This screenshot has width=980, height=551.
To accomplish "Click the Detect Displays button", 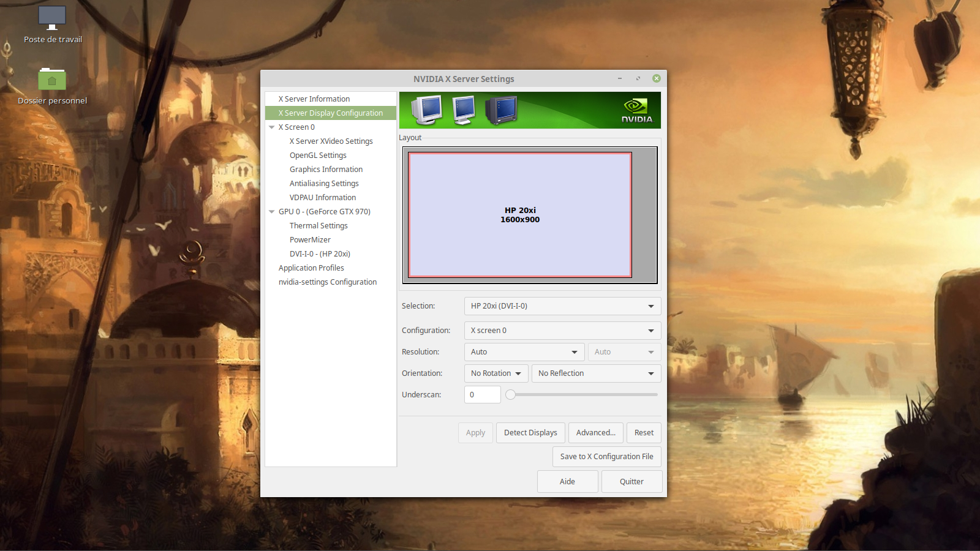I will (x=530, y=433).
